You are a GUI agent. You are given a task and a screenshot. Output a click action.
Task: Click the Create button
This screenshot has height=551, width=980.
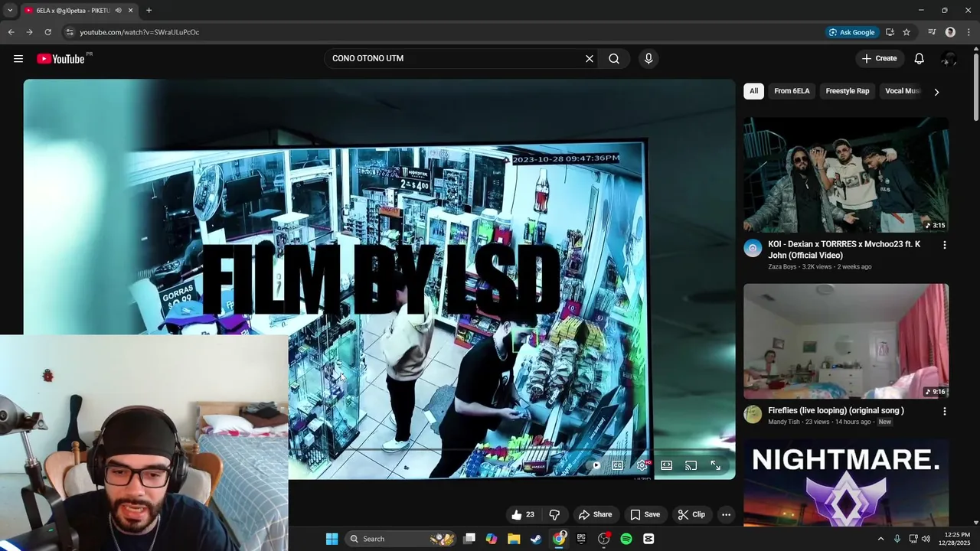880,59
